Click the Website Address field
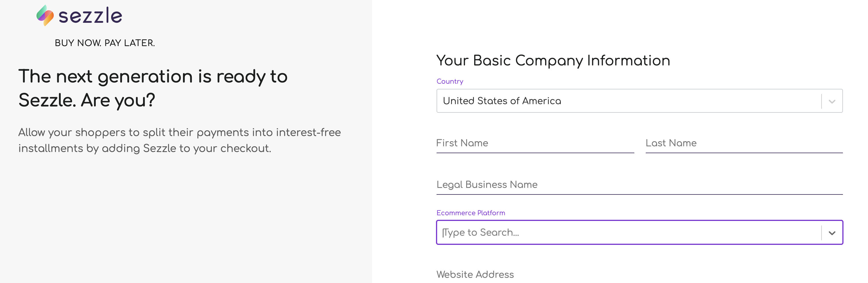 pos(639,274)
